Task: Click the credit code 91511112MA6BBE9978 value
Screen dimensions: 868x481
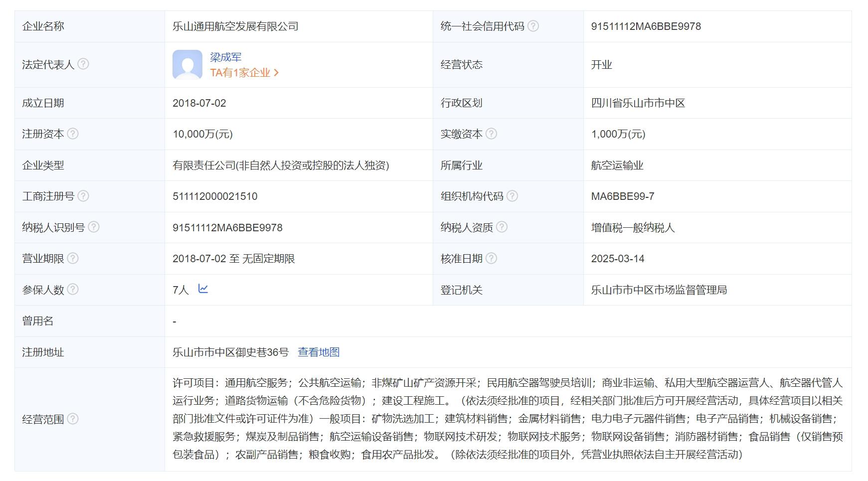Action: (x=646, y=26)
